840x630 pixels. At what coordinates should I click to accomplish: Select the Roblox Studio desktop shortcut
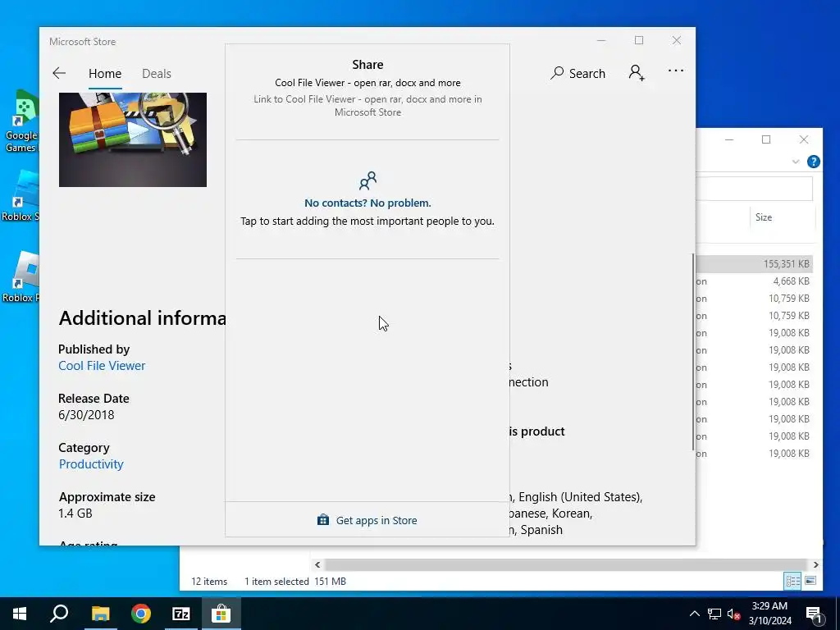[20, 196]
